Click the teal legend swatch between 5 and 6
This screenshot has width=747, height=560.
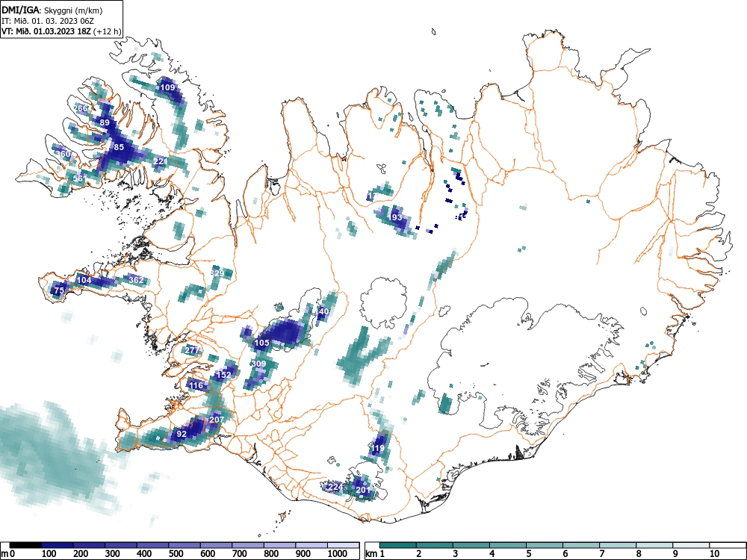click(x=544, y=545)
